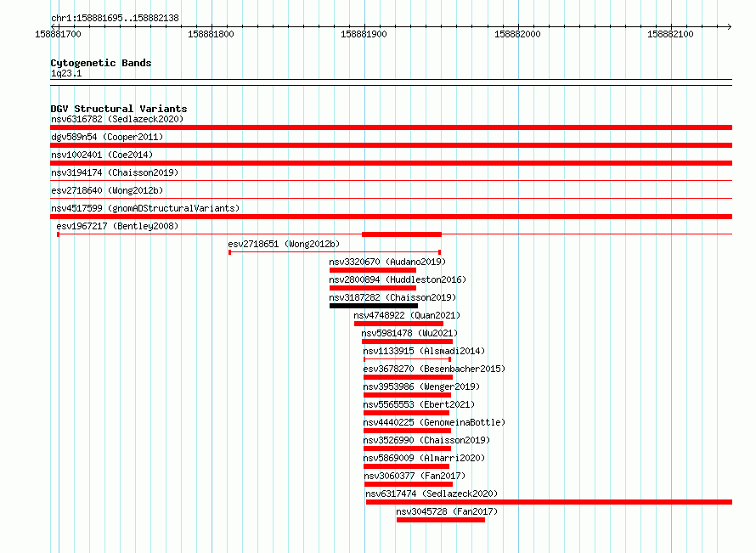756x553 pixels.
Task: Open nsv5565553 (Ebert2021) label
Action: [419, 404]
